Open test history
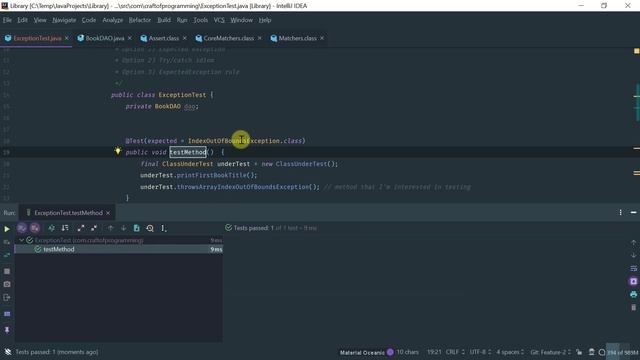 click(150, 228)
